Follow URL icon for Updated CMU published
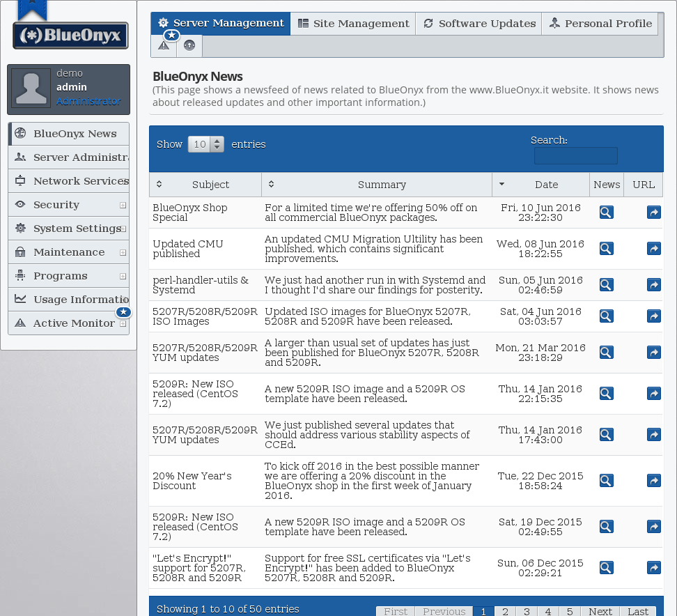 click(x=654, y=249)
